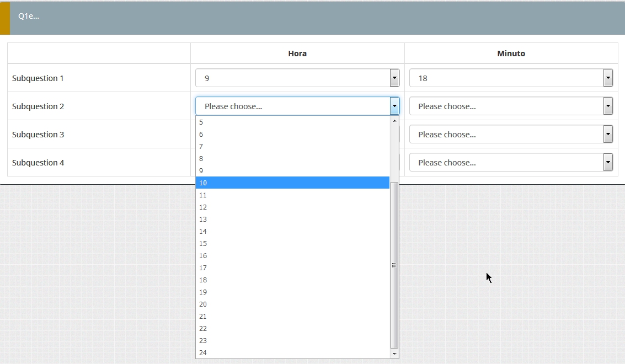Select 24 at the bottom of list
Image resolution: width=625 pixels, height=364 pixels.
pyautogui.click(x=292, y=353)
